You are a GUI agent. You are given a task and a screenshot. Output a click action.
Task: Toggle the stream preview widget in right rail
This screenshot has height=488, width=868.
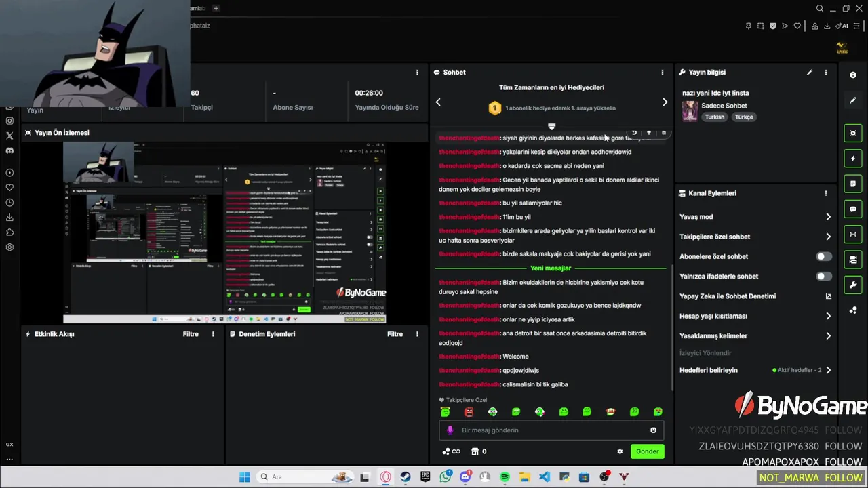(853, 133)
